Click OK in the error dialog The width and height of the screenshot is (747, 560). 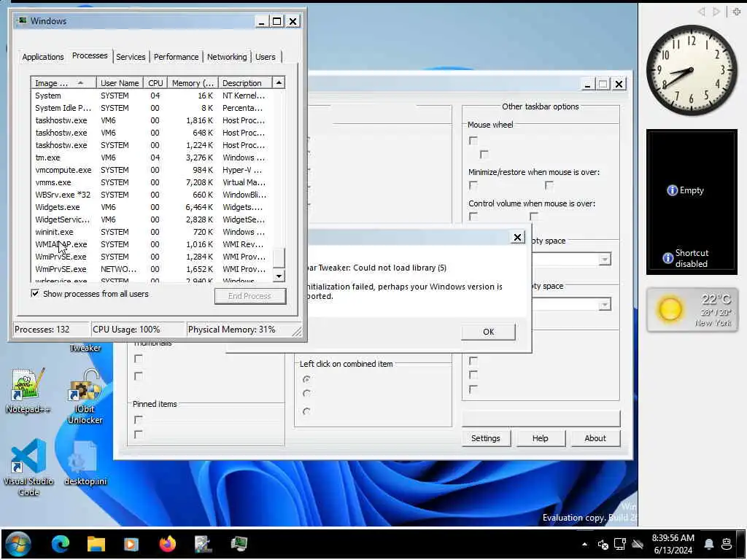point(488,332)
